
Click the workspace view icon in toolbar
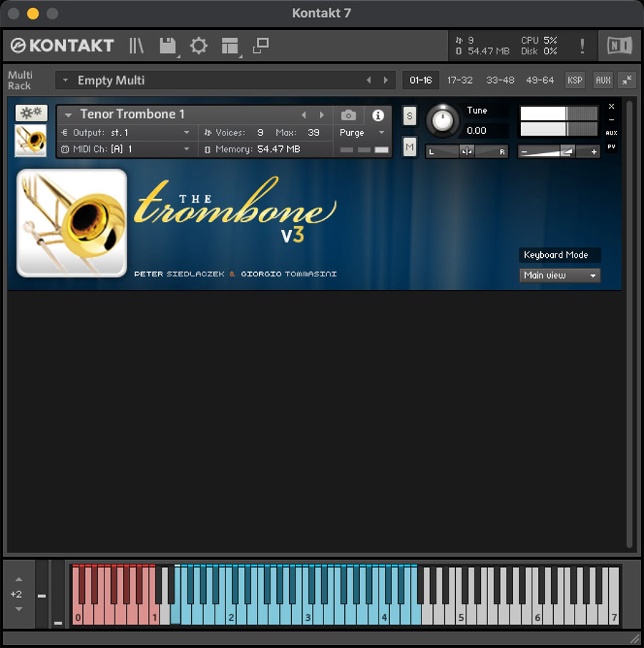[x=229, y=46]
